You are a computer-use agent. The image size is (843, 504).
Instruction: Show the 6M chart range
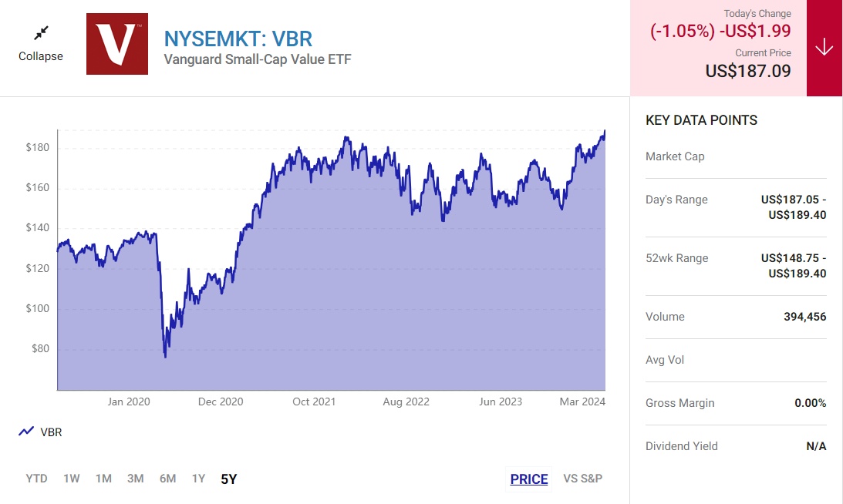[167, 479]
